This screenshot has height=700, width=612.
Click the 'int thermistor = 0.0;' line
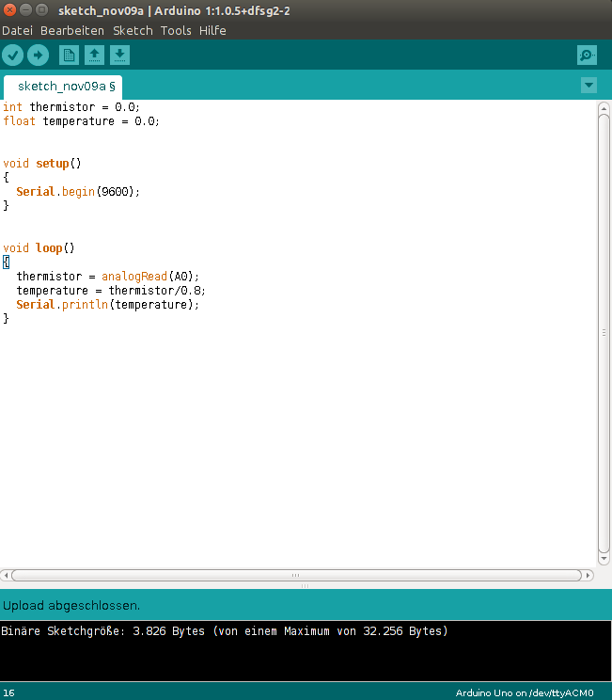click(71, 107)
